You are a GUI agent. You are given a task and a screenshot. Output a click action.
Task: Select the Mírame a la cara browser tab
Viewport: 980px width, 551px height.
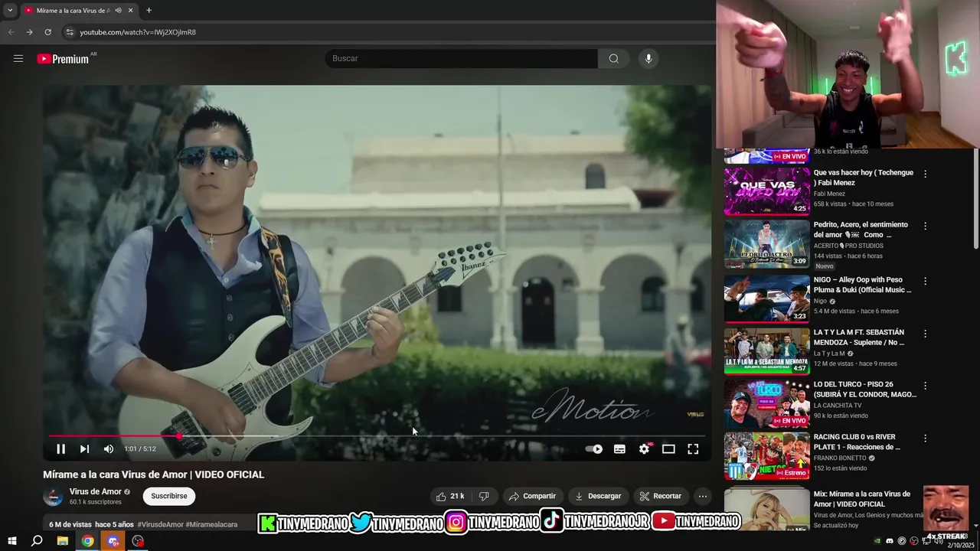point(73,11)
